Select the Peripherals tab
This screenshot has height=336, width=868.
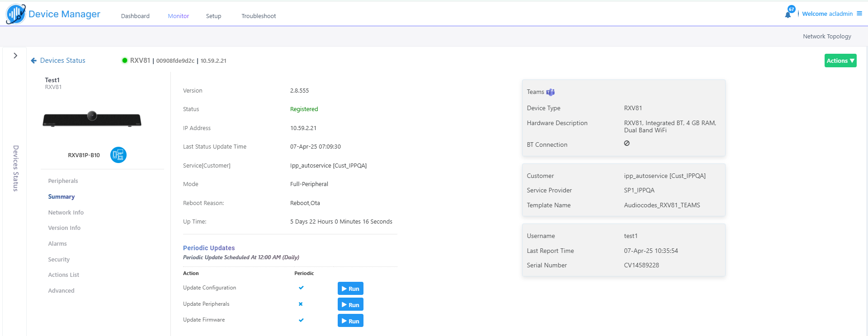[63, 181]
